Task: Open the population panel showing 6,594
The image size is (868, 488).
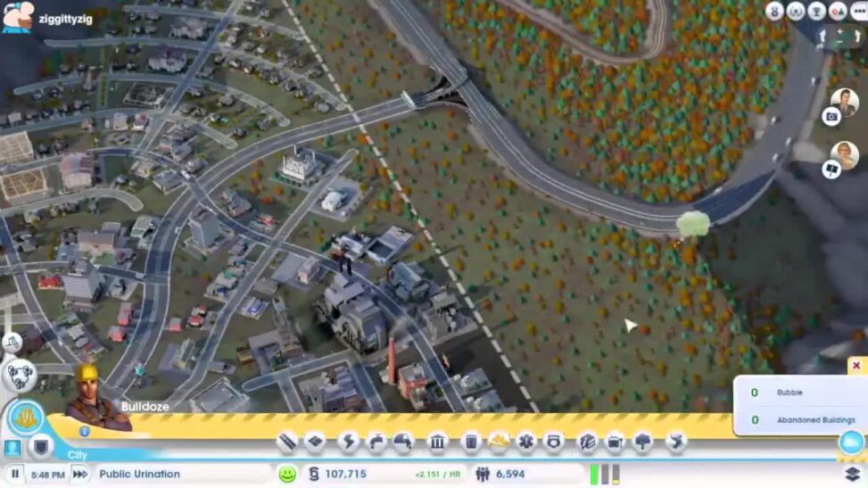Action: [x=500, y=474]
